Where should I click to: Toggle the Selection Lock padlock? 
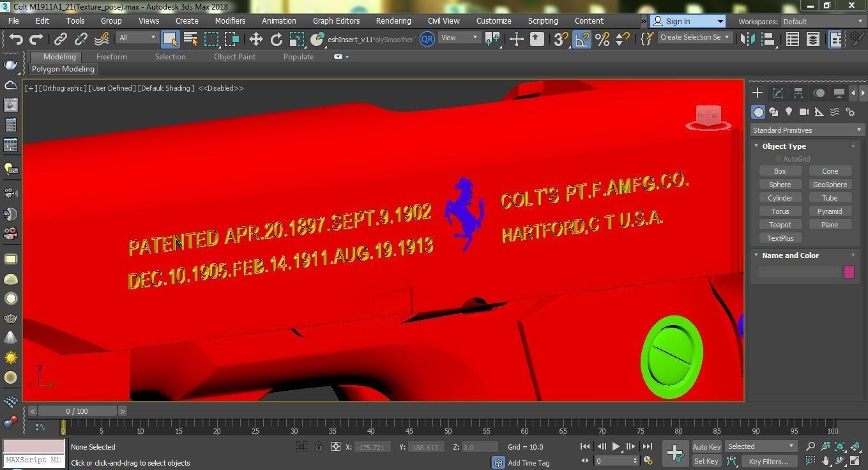[319, 446]
